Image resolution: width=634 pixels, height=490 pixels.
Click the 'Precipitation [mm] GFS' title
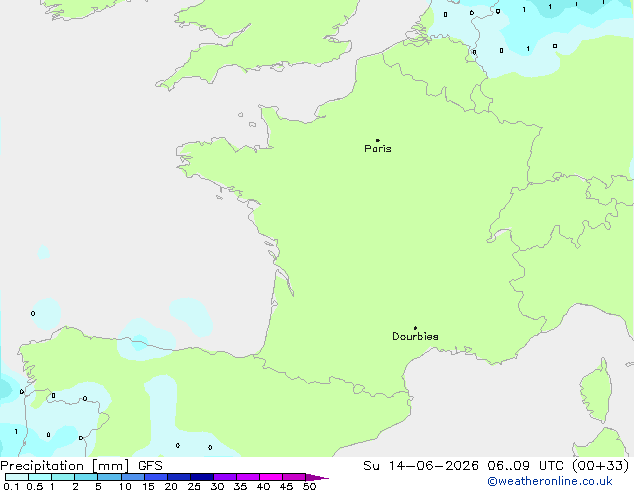point(81,466)
